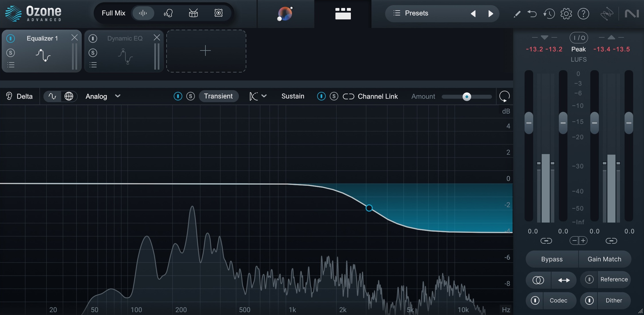Select the Sustain tab
Screen dimensions: 644x315
pyautogui.click(x=293, y=96)
